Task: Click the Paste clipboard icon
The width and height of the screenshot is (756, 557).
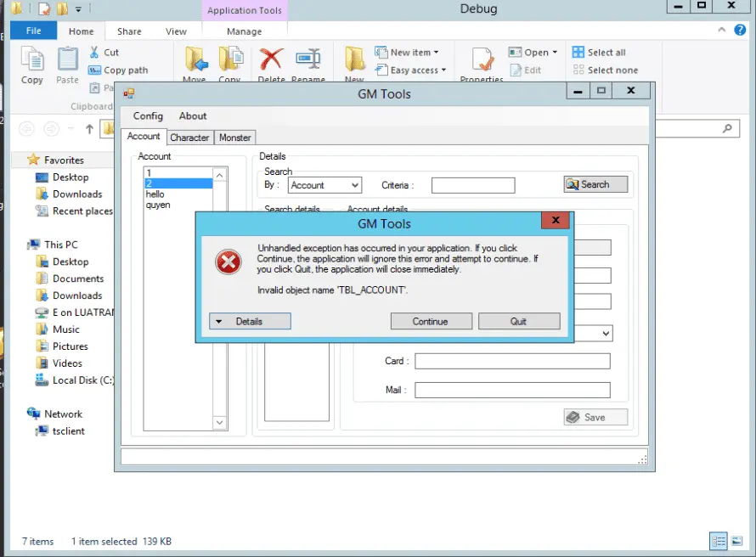Action: [67, 59]
